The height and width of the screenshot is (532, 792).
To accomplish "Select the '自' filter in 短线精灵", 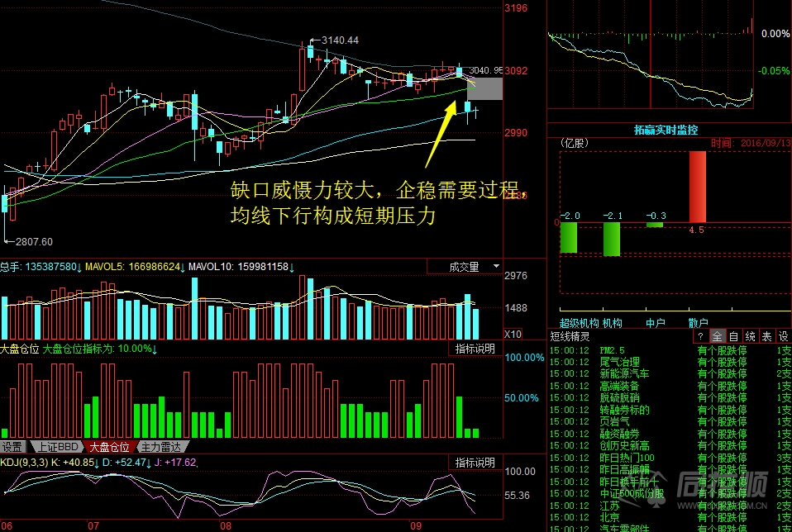I will (733, 336).
